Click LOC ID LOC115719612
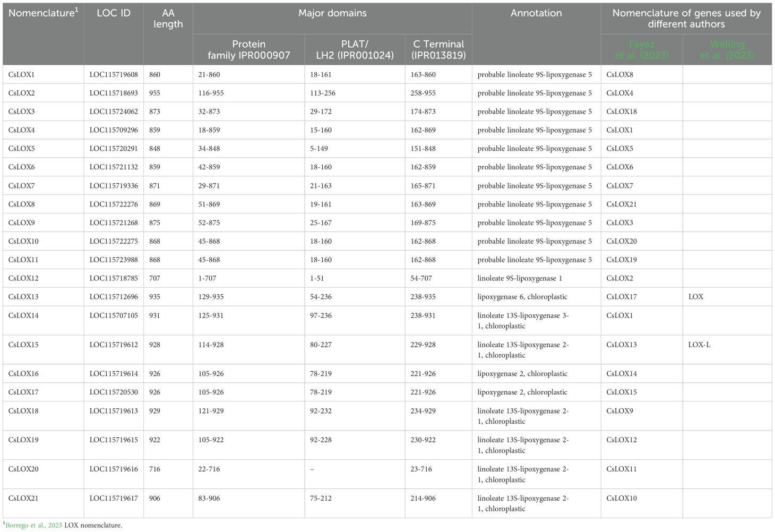The width and height of the screenshot is (775, 532). (x=114, y=345)
